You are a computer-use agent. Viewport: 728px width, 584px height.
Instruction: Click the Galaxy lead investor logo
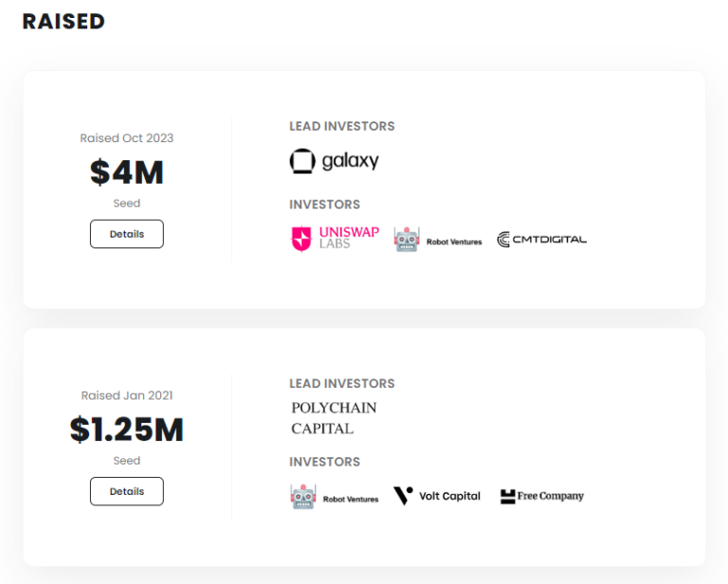tap(335, 161)
